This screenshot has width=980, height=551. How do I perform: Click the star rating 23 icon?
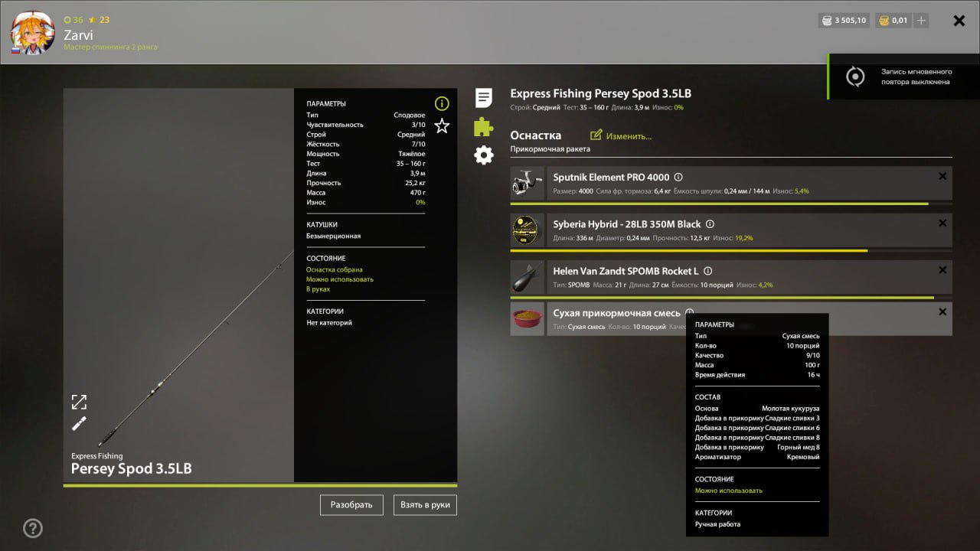tap(93, 20)
